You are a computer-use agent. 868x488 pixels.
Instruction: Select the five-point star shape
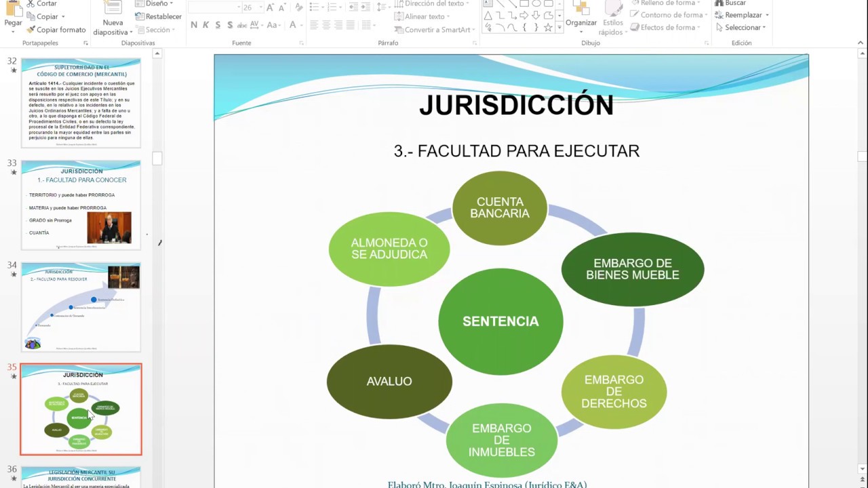pyautogui.click(x=548, y=28)
